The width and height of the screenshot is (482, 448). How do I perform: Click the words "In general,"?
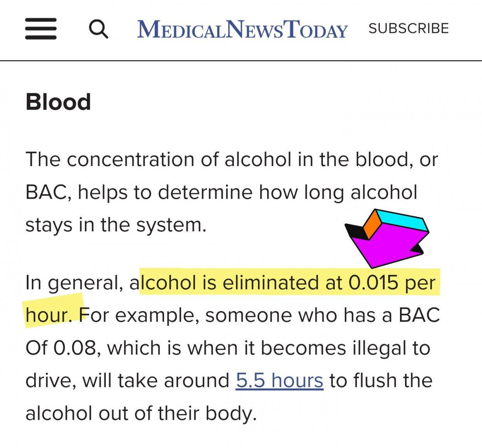pyautogui.click(x=74, y=283)
